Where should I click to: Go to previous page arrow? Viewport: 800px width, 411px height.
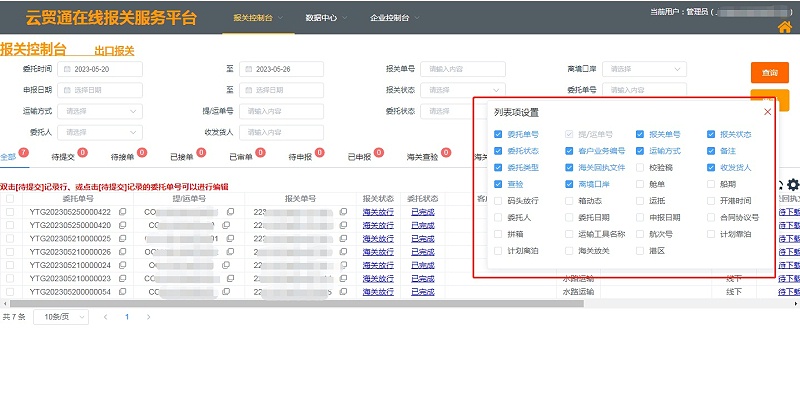tap(106, 317)
